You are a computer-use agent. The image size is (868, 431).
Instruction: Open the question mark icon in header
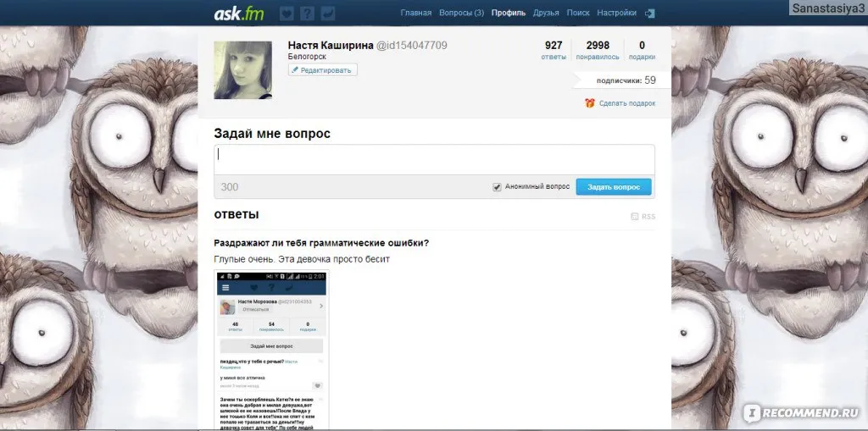click(307, 14)
